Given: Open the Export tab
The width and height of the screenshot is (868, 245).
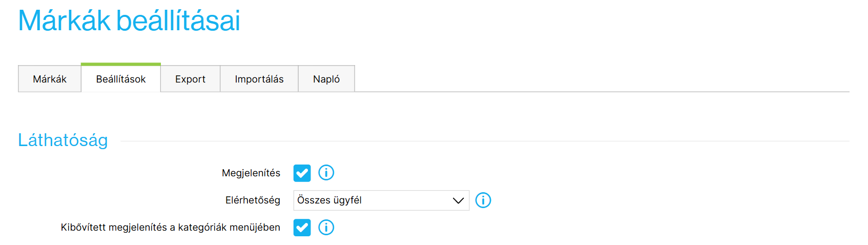Looking at the screenshot, I should tap(190, 79).
